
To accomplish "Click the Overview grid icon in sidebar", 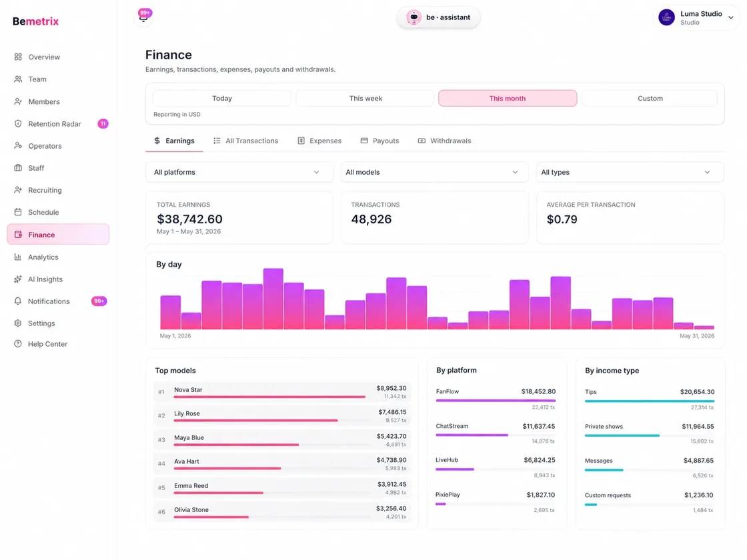I will coord(18,57).
